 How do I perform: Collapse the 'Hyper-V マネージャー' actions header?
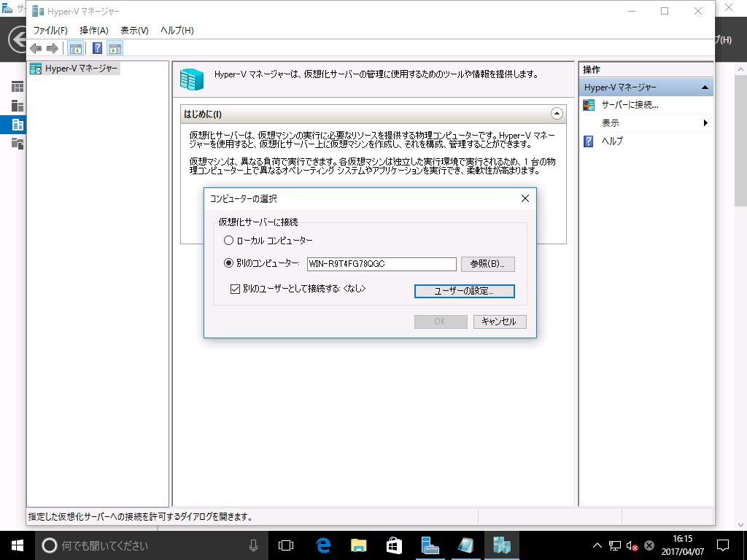point(704,87)
